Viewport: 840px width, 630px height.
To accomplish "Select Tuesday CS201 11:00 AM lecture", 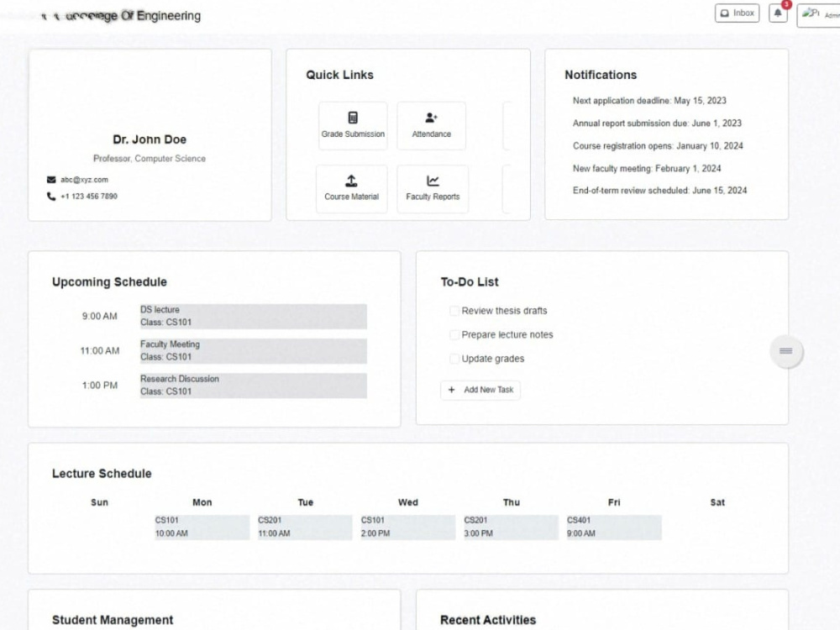I will pos(305,528).
